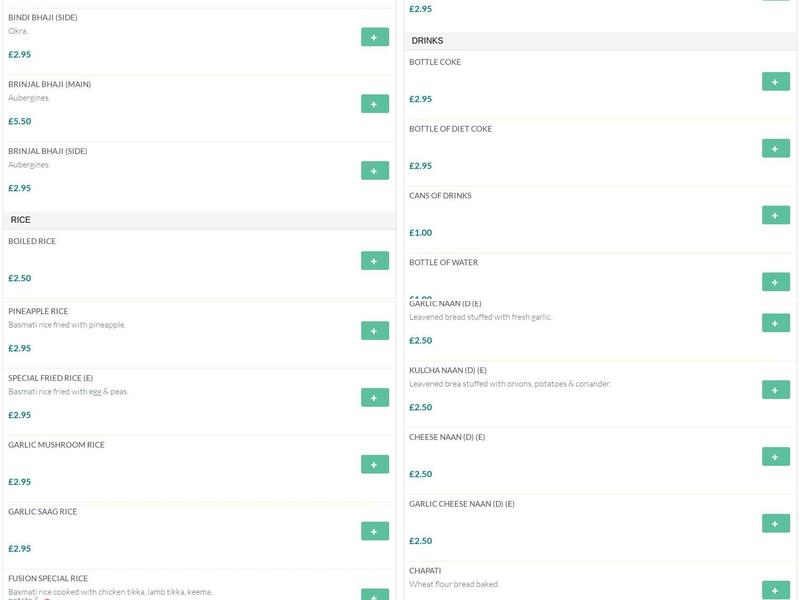Click the Fusion Special Rice item name
800x600 pixels.
click(48, 578)
